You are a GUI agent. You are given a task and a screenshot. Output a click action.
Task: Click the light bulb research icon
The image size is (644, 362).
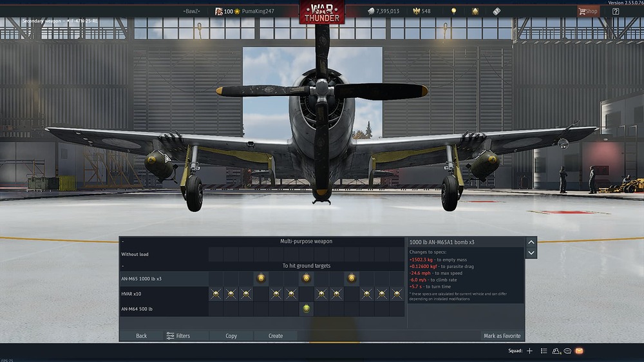453,11
